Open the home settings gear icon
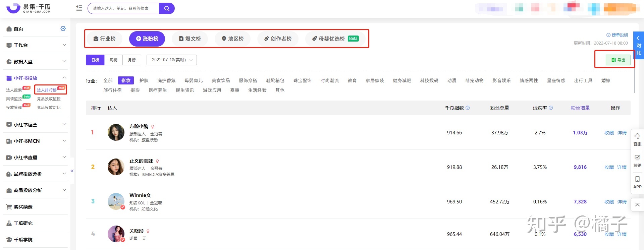The image size is (644, 250). [x=63, y=28]
